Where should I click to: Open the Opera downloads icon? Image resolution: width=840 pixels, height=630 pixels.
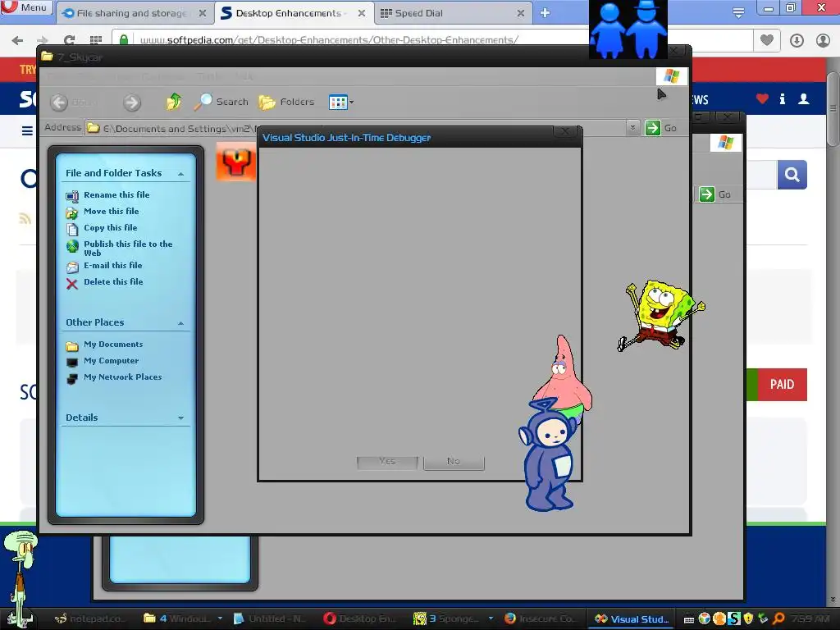797,41
